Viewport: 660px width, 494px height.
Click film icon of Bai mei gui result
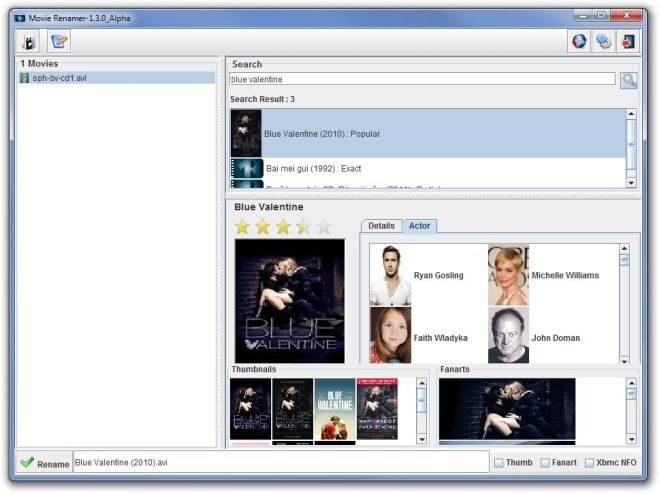[x=247, y=169]
